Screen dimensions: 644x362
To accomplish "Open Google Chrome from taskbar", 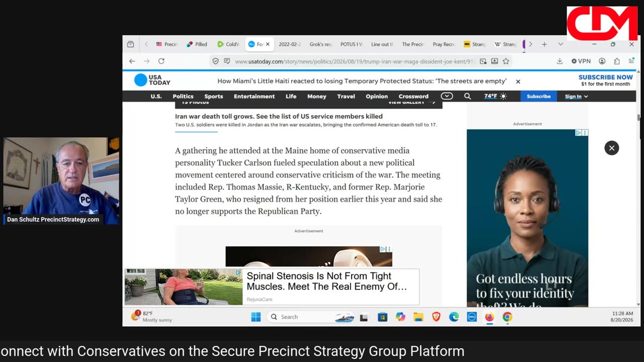I will click(507, 317).
